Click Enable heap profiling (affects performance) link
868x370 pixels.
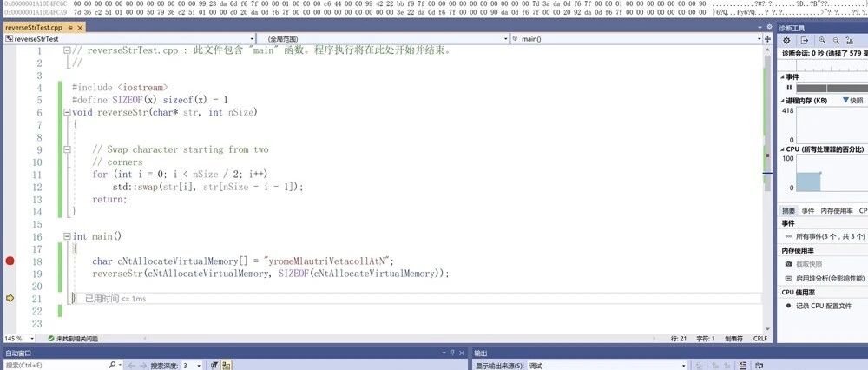click(x=832, y=278)
